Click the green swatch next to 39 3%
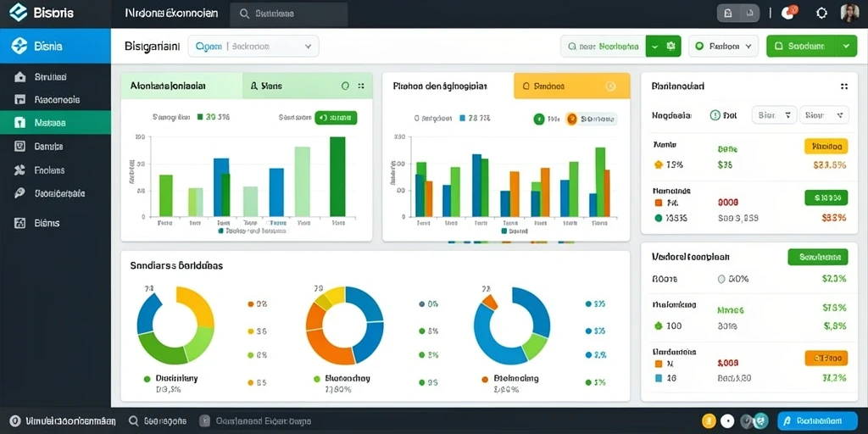 200,117
